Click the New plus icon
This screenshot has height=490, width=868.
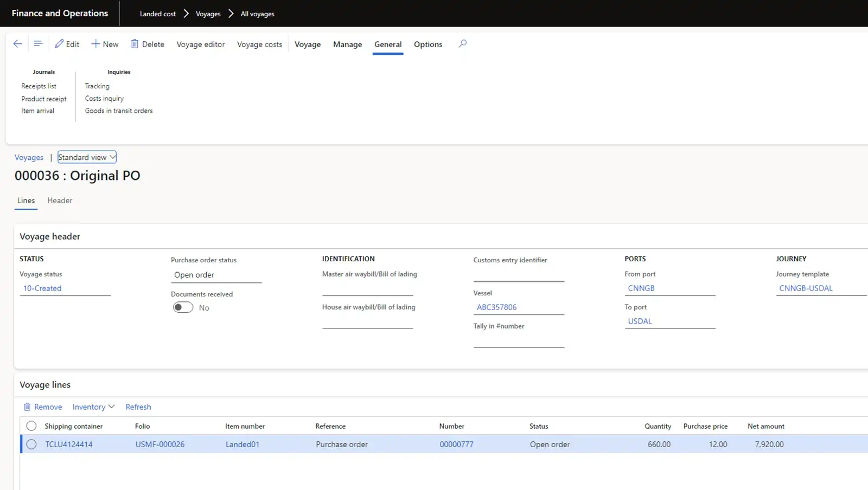click(95, 44)
